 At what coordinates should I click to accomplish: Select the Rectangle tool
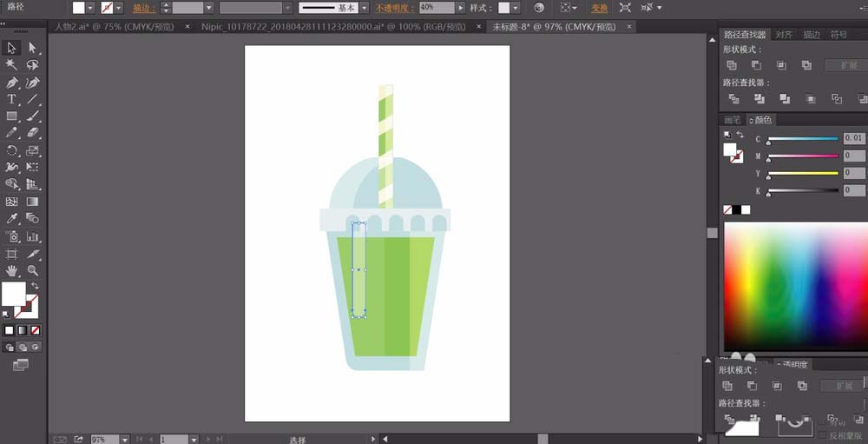pyautogui.click(x=11, y=116)
